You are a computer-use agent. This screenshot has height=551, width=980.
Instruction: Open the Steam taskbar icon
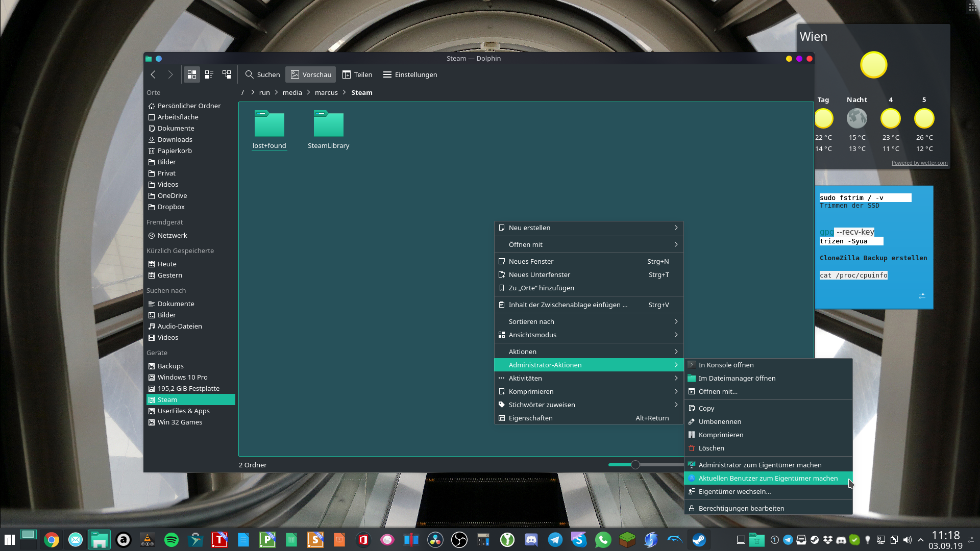pos(699,540)
